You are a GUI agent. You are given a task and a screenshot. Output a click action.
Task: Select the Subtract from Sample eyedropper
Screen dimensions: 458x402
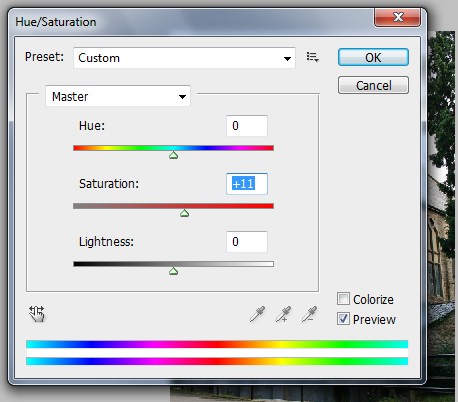309,314
